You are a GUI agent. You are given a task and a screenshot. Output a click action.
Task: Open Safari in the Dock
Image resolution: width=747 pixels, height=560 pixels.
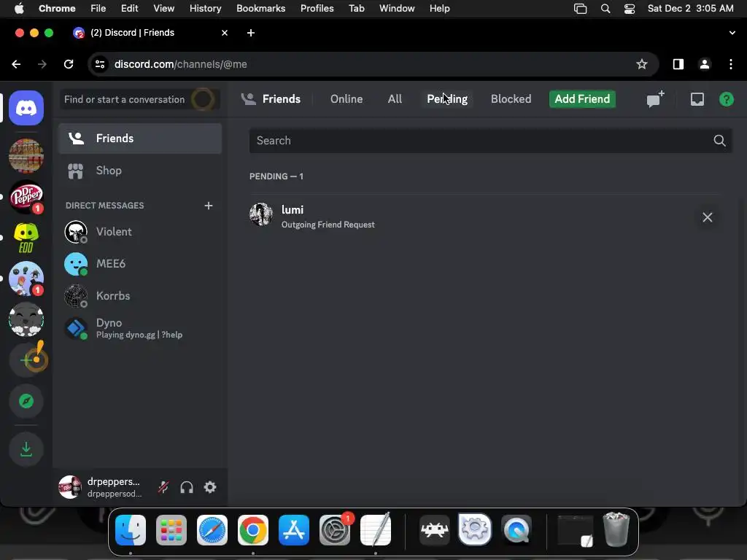[212, 530]
